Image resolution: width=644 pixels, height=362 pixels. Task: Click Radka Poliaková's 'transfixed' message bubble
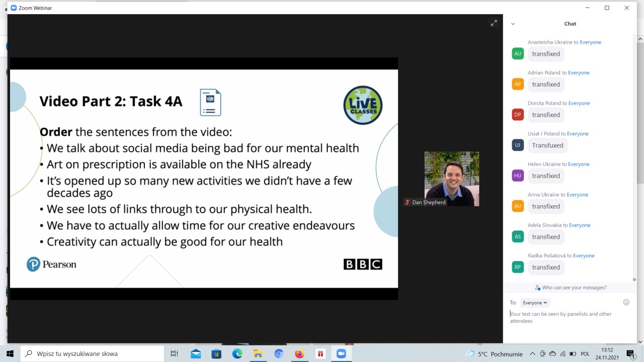coord(546,267)
